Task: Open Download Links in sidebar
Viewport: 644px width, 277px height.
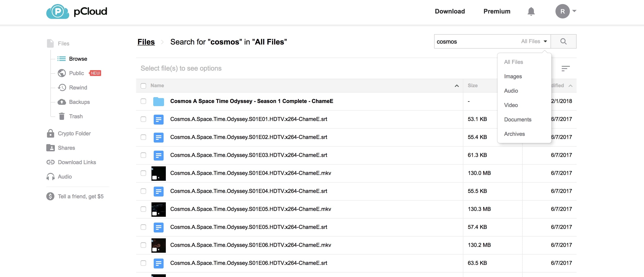Action: point(77,162)
